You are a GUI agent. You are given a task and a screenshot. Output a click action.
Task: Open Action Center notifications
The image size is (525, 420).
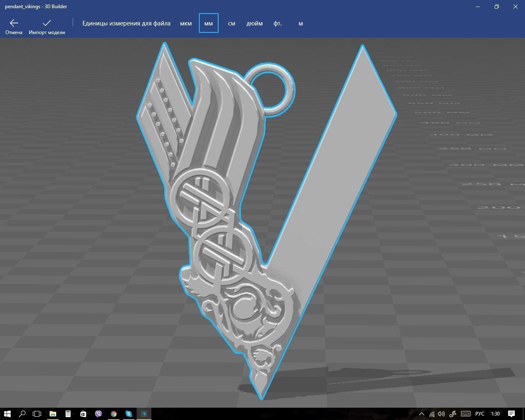coord(511,414)
